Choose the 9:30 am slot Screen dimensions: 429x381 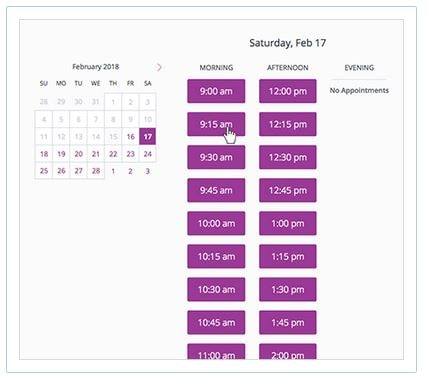pos(216,157)
